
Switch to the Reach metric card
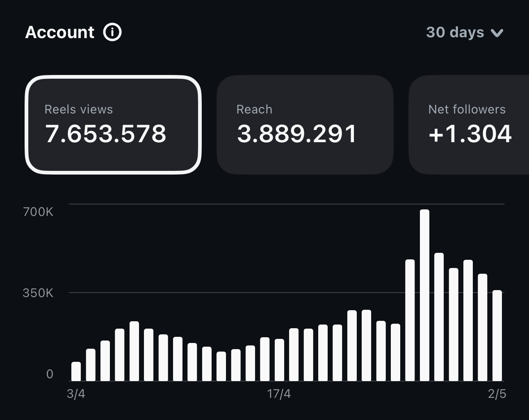pos(305,125)
